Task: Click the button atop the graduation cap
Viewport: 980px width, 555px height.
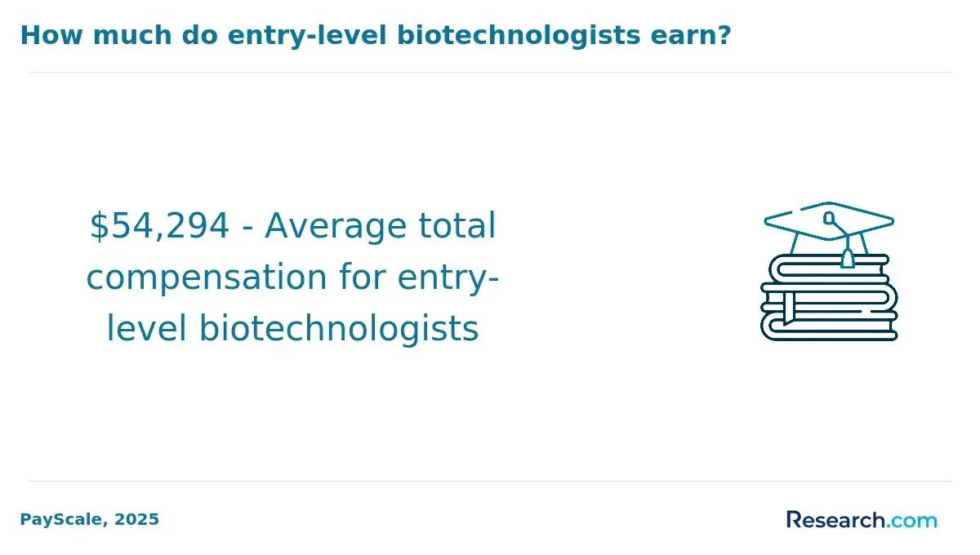Action: [x=829, y=218]
